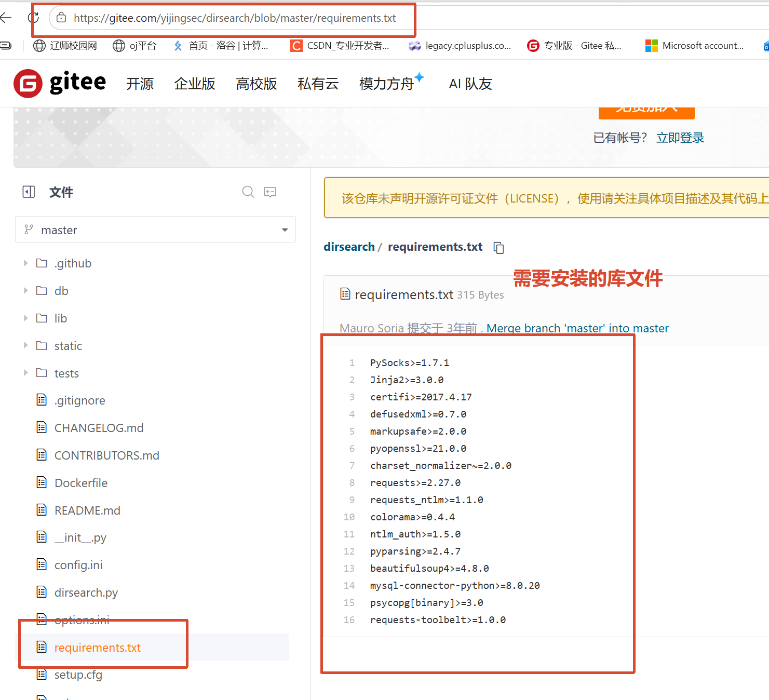
Task: Click the browser back arrow
Action: [6, 18]
